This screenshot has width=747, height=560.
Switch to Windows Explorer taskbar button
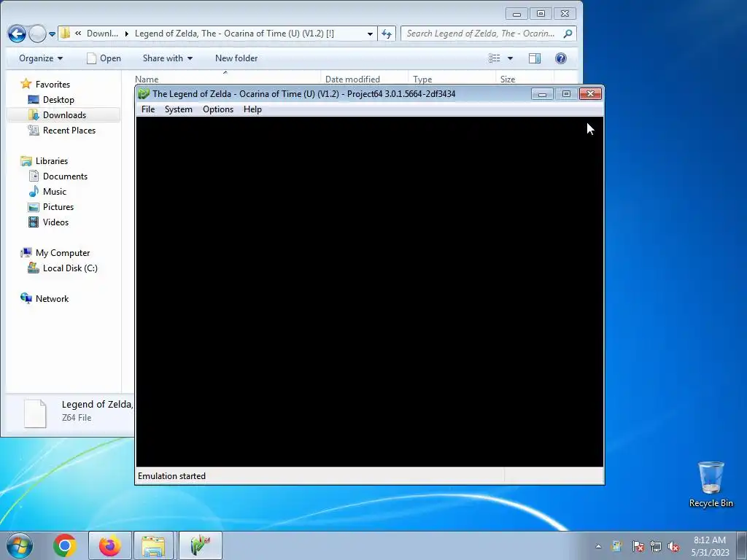(x=153, y=545)
